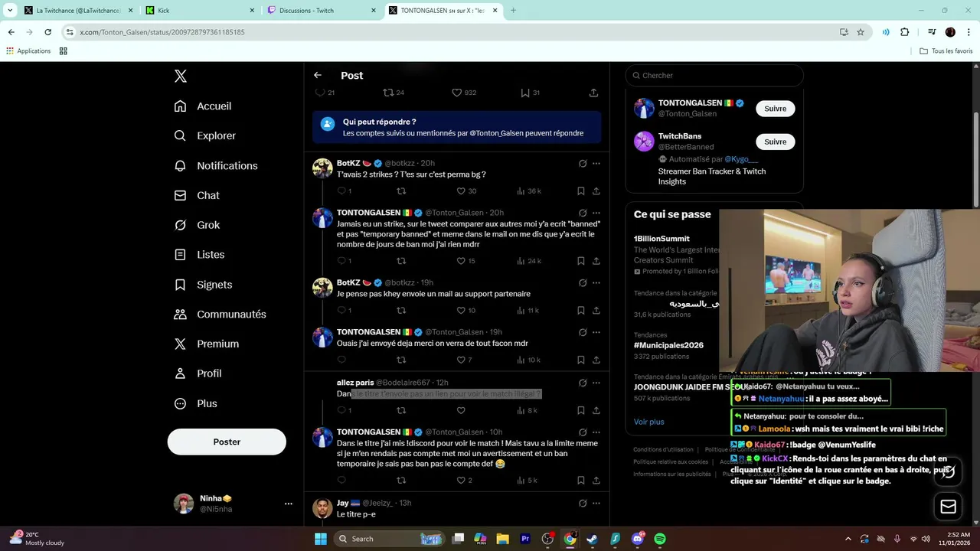
Task: Open more options on BotKZ 20h reply
Action: pos(596,164)
